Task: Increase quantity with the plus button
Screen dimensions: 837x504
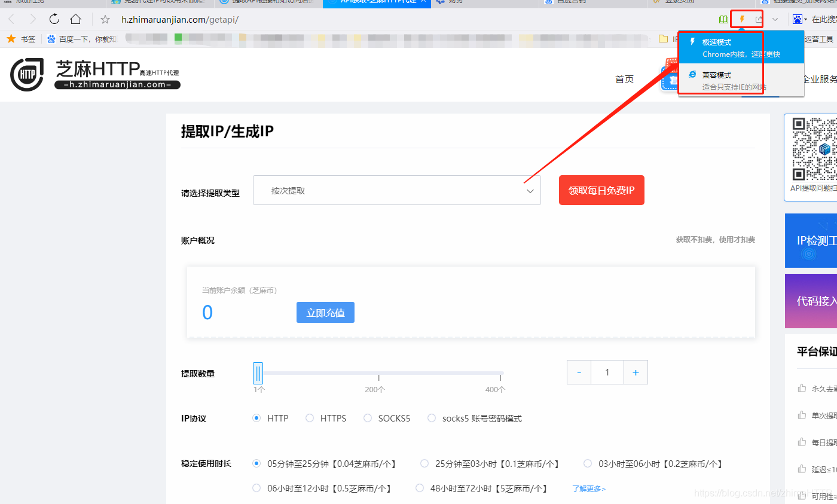Action: pos(636,372)
